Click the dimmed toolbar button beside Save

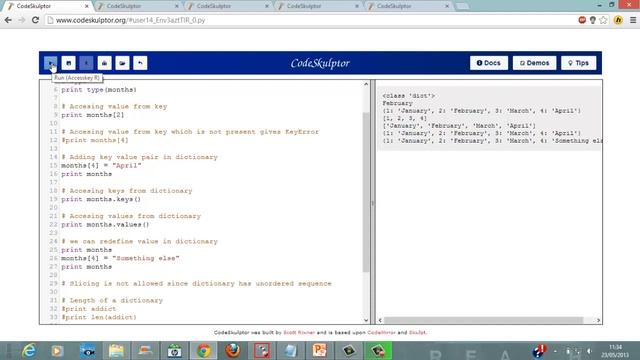(x=86, y=63)
